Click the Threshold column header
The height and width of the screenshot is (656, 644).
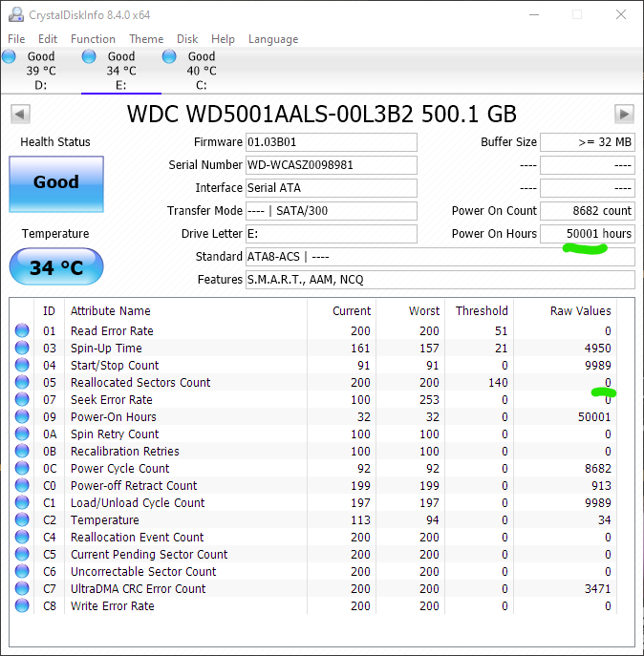click(480, 311)
